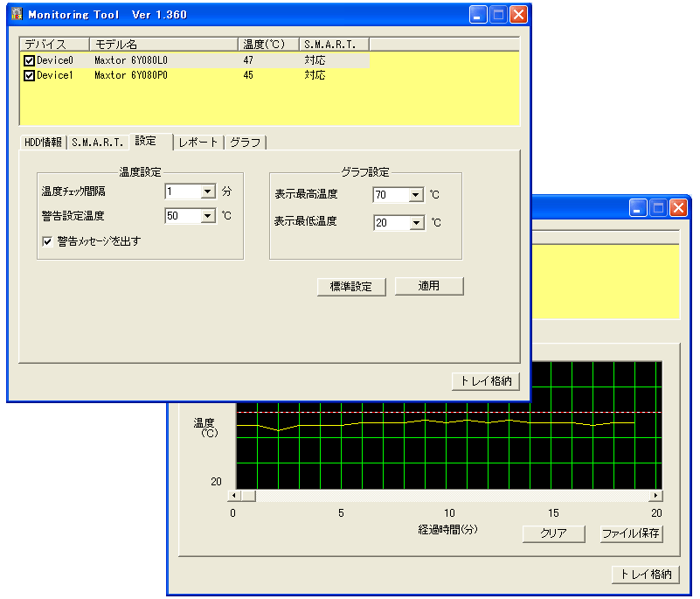Click the クリア button in graph window
700x599 pixels.
[x=553, y=533]
